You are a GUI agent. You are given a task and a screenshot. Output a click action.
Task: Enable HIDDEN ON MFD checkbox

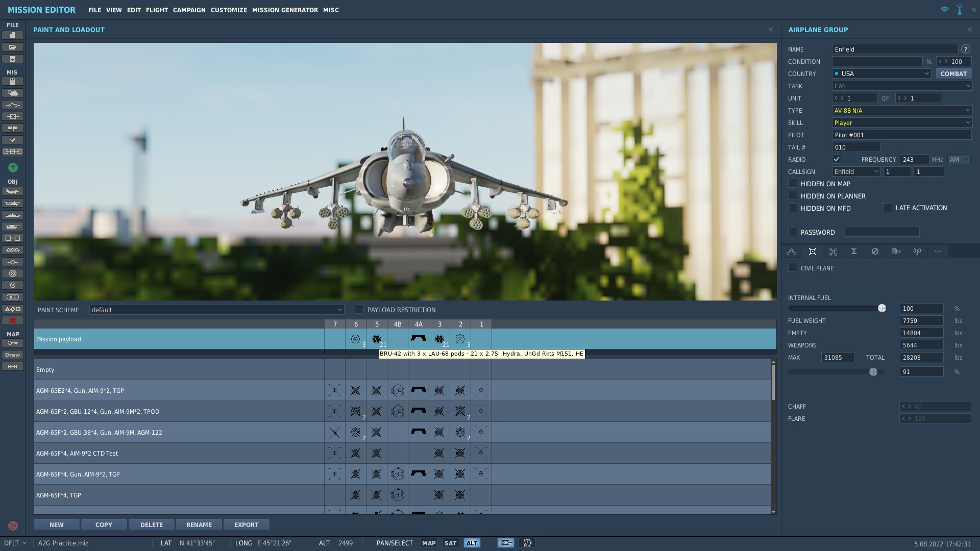[793, 208]
